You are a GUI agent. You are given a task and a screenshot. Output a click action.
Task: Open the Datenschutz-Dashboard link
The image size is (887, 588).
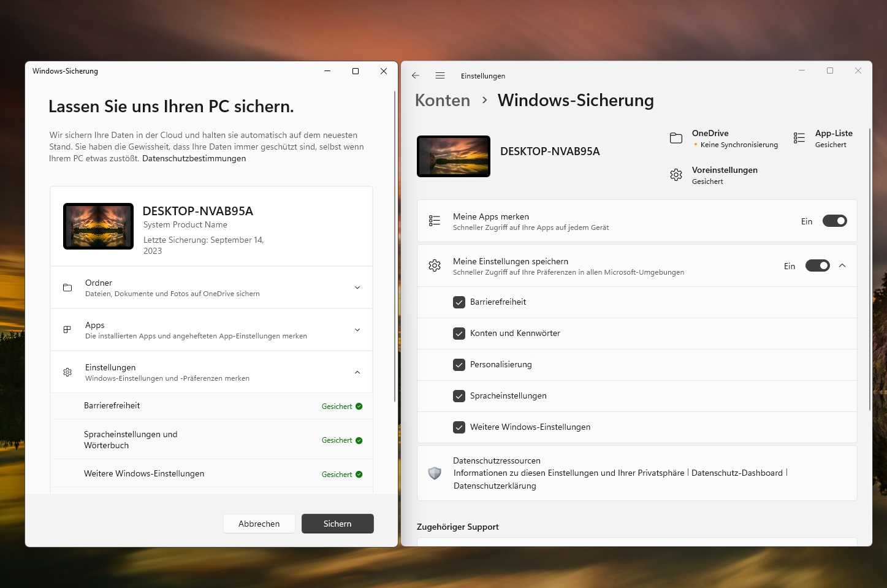737,473
